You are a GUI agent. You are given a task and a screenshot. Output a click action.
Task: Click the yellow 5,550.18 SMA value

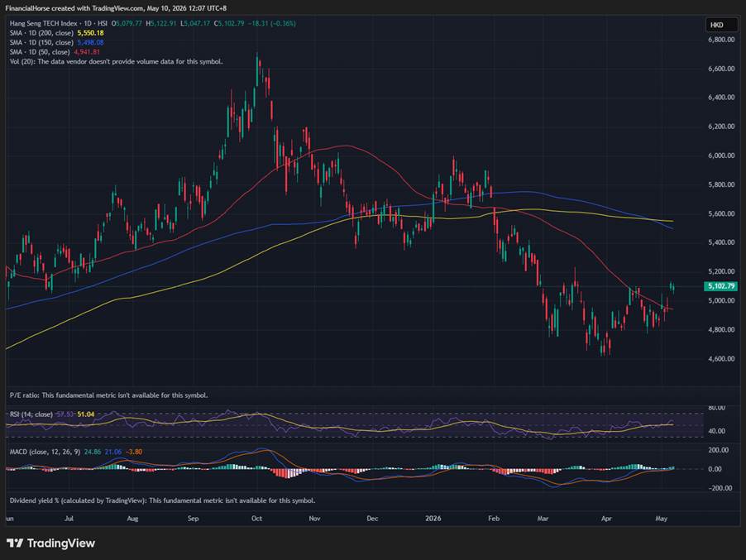pyautogui.click(x=90, y=33)
